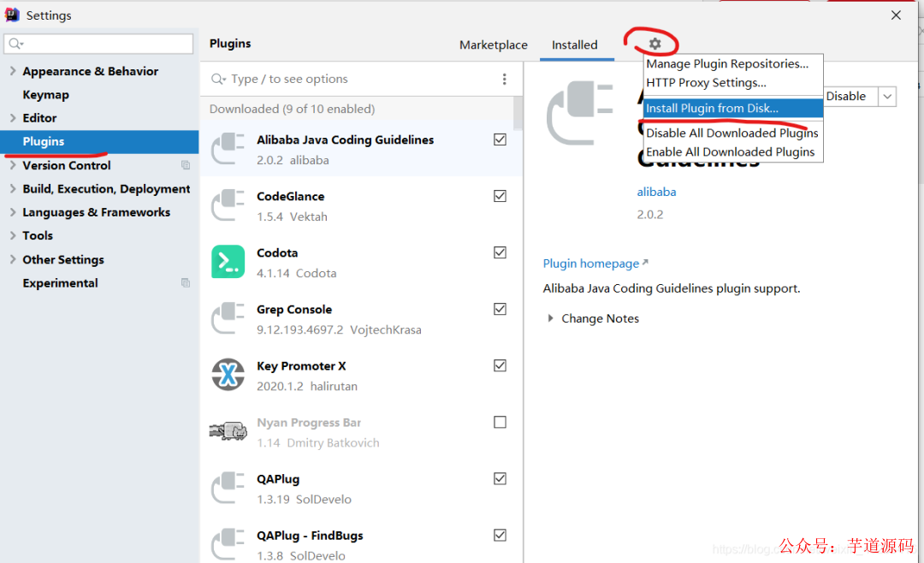Click the Downloaded (9 of 10 enabled) header
Image resolution: width=924 pixels, height=563 pixels.
pyautogui.click(x=293, y=109)
